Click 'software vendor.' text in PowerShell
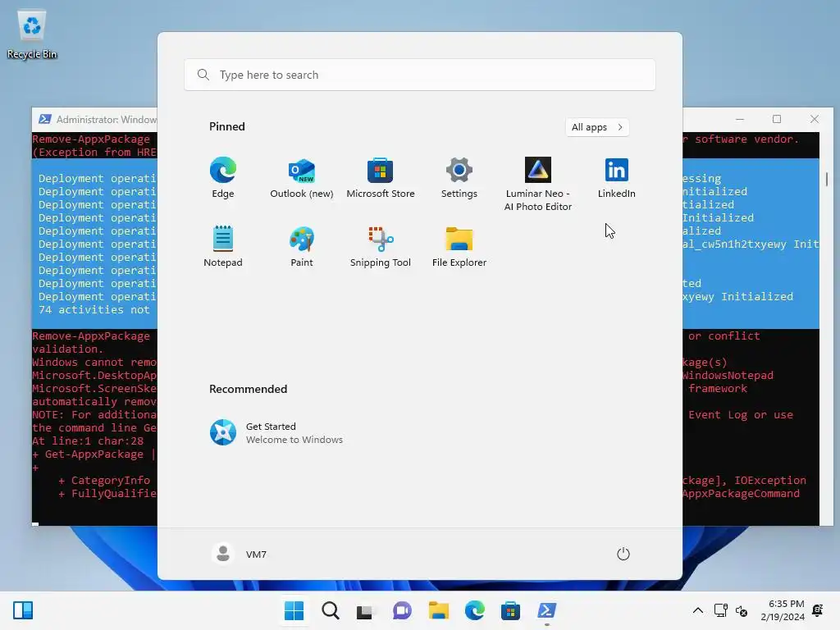This screenshot has width=840, height=630. point(746,139)
